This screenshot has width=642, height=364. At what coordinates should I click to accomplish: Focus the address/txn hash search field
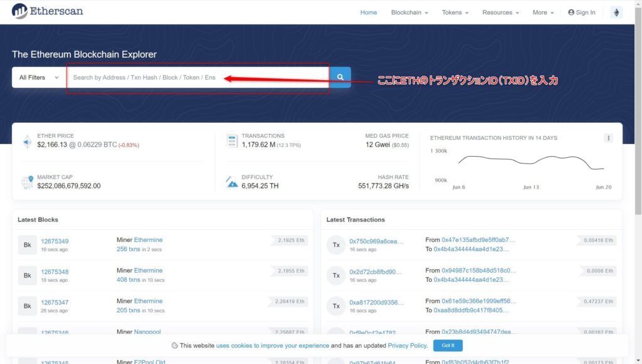click(198, 77)
